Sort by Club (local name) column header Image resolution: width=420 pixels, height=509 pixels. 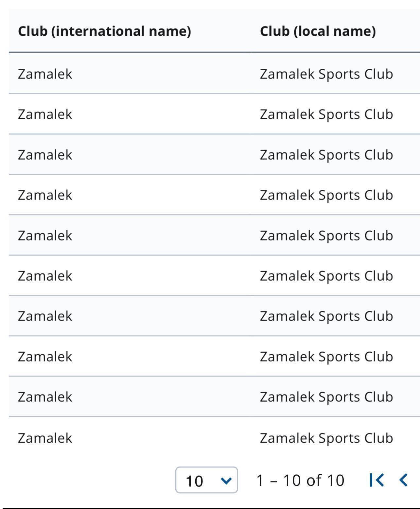tap(318, 31)
